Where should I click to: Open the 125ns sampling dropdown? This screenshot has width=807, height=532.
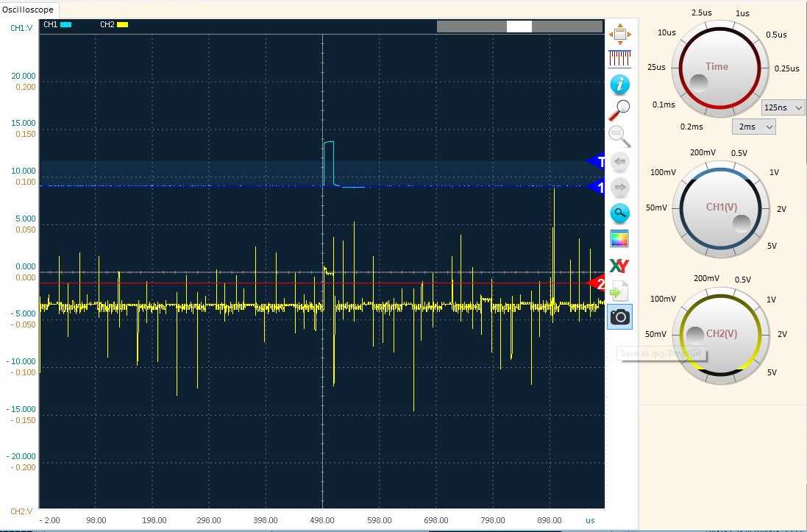(783, 107)
